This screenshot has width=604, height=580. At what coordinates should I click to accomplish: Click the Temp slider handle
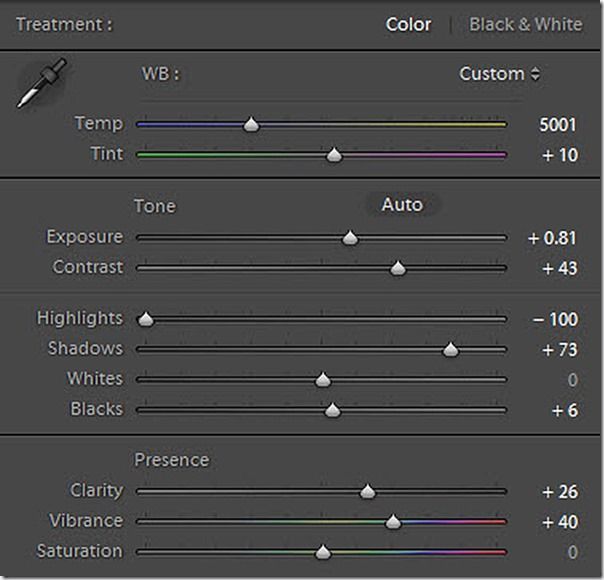[252, 125]
